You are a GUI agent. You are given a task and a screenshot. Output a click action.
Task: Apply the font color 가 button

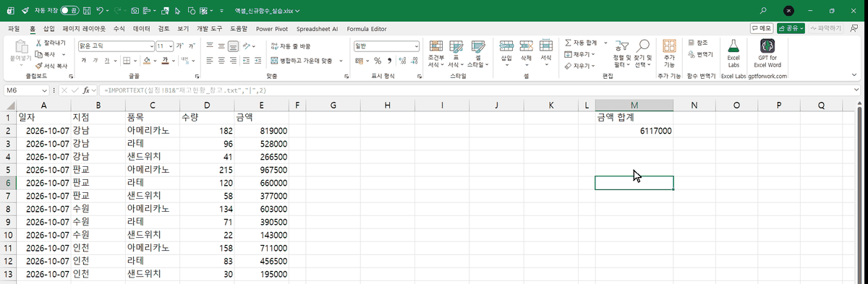[x=166, y=61]
